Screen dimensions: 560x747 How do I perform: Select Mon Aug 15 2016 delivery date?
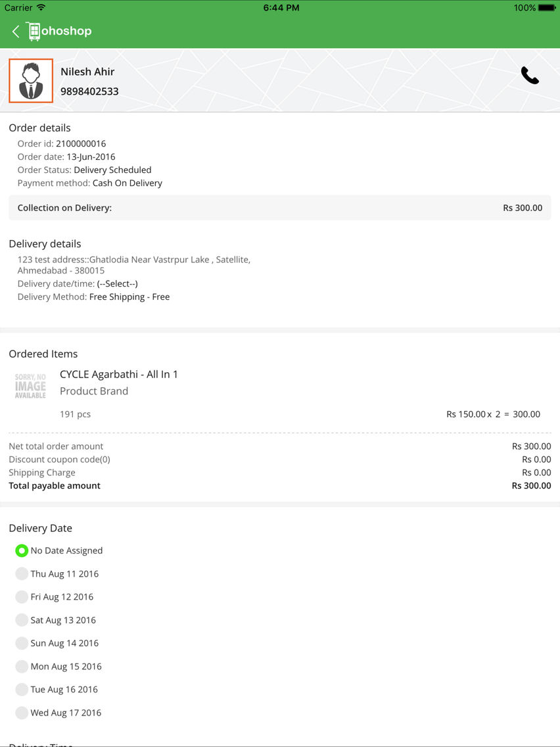click(22, 667)
